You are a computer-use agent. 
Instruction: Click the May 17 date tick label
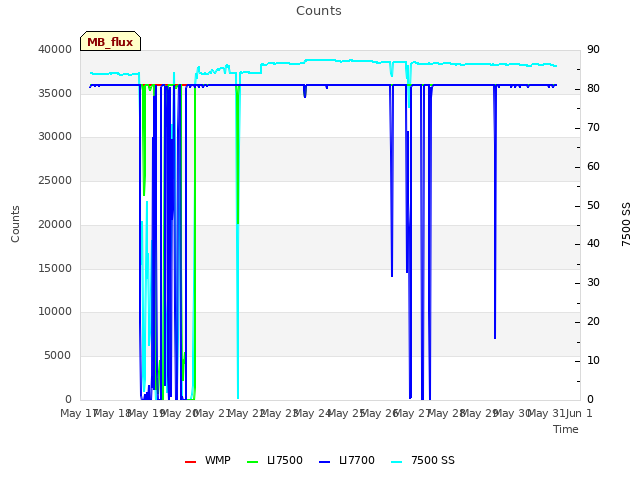[78, 413]
